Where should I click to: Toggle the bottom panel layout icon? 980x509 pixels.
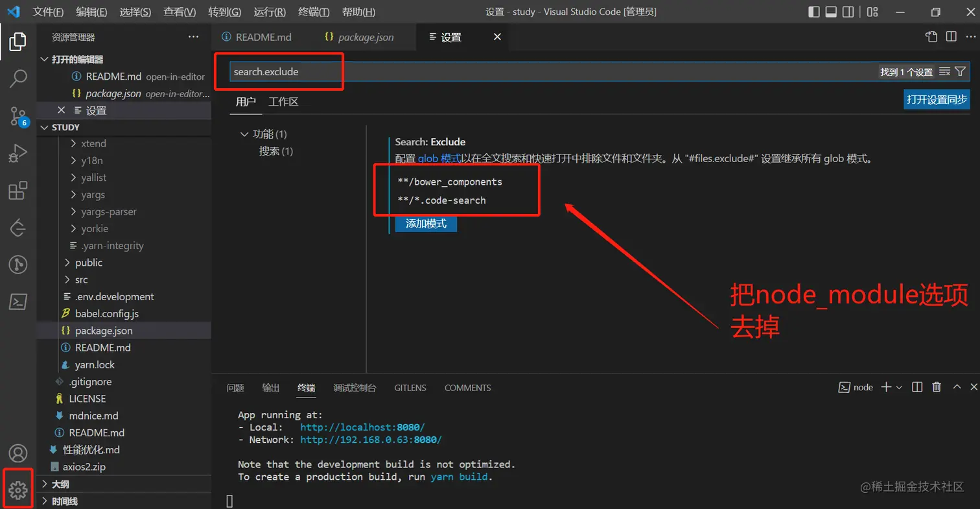coord(831,12)
